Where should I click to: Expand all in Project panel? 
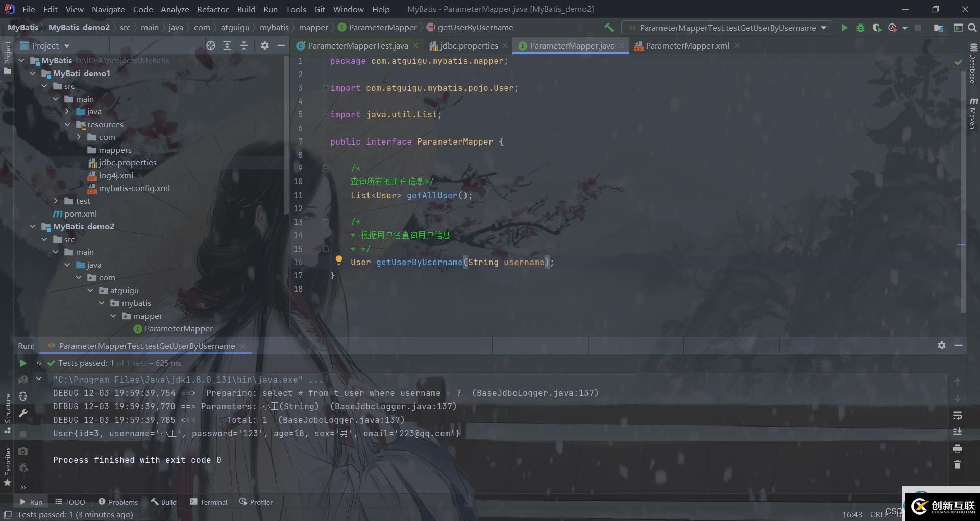tap(227, 45)
